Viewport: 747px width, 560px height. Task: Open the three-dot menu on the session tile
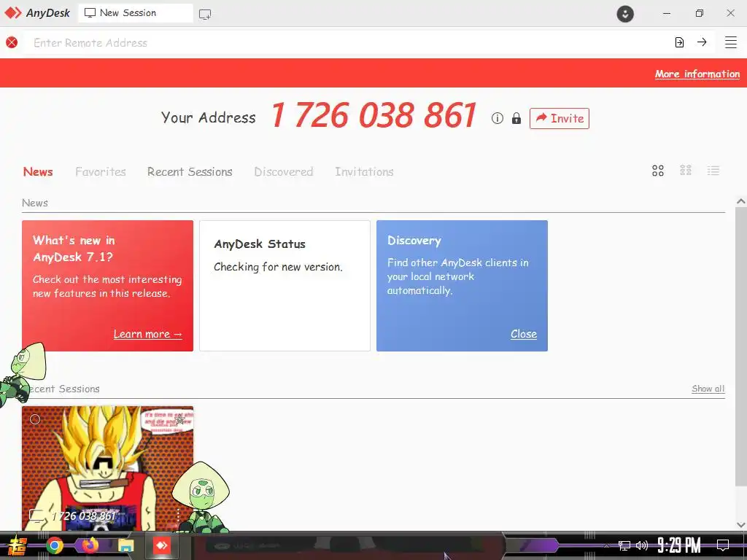point(178,516)
